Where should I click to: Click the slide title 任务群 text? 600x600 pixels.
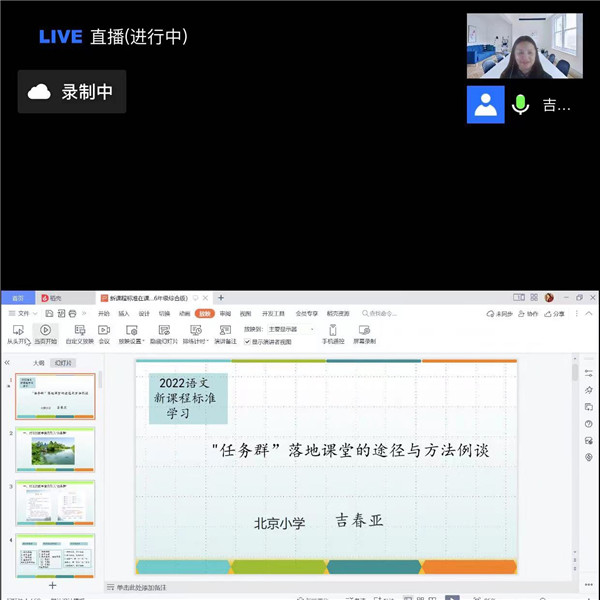tap(351, 450)
